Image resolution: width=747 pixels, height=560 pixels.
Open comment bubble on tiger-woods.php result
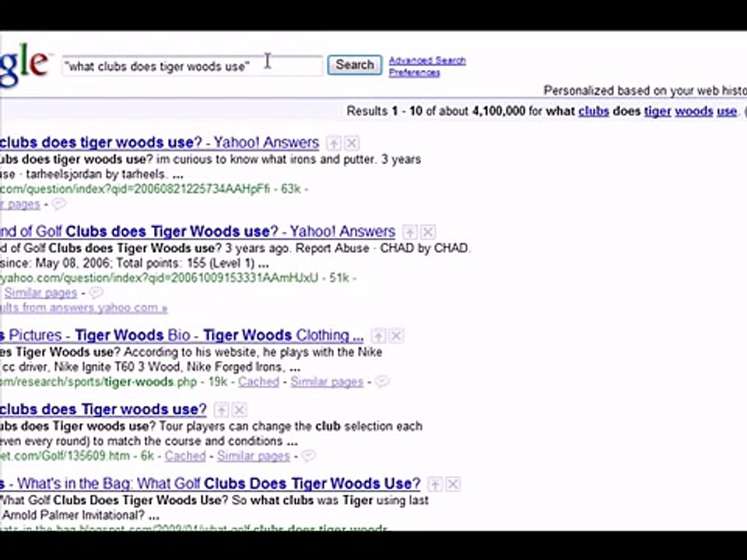click(x=382, y=381)
